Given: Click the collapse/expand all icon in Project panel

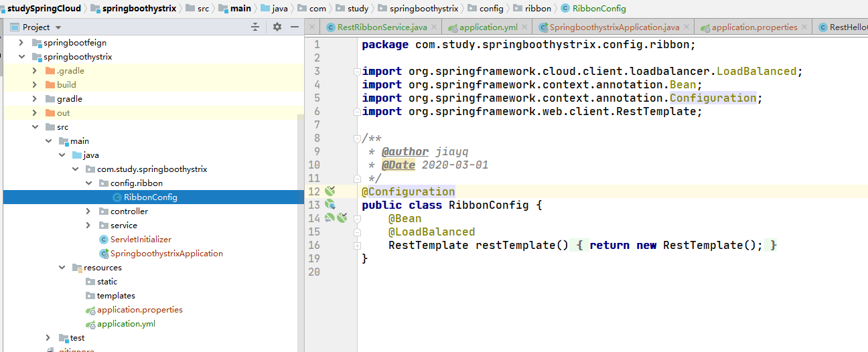Looking at the screenshot, I should [255, 27].
